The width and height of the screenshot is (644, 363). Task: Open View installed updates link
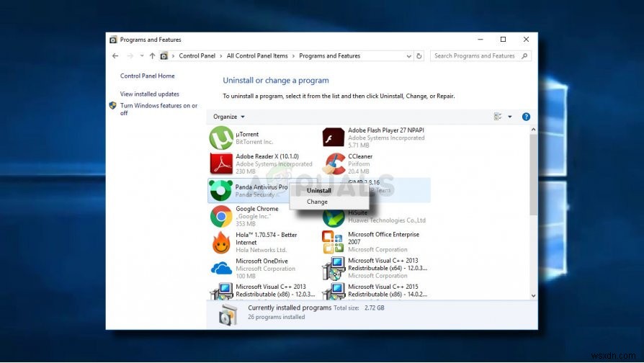[x=150, y=94]
